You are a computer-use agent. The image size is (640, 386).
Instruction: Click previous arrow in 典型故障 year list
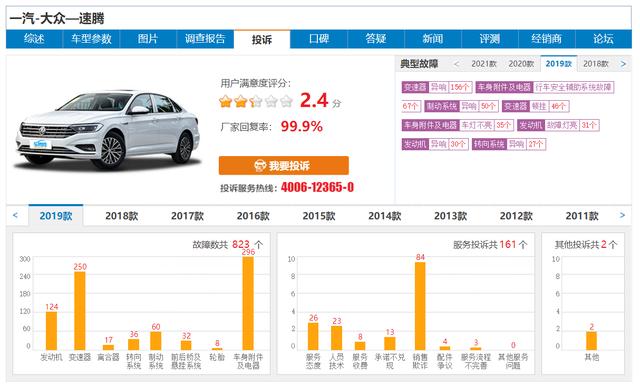point(456,64)
